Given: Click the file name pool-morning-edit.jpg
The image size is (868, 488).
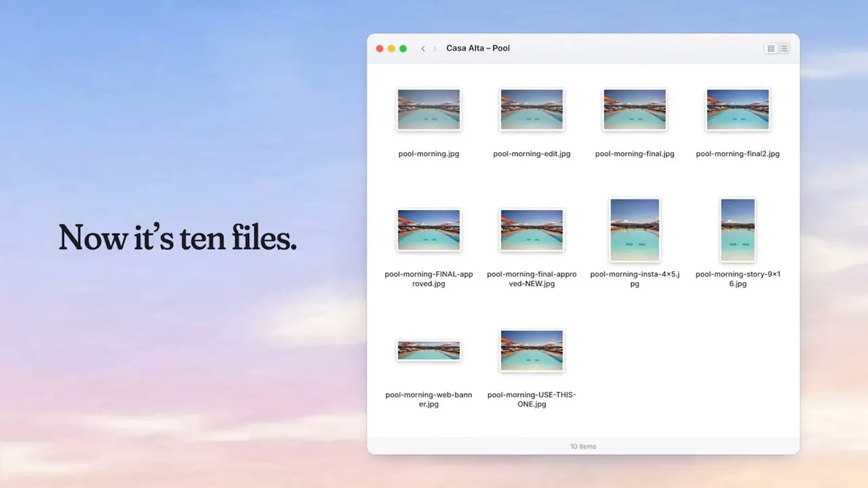Looking at the screenshot, I should tap(532, 154).
